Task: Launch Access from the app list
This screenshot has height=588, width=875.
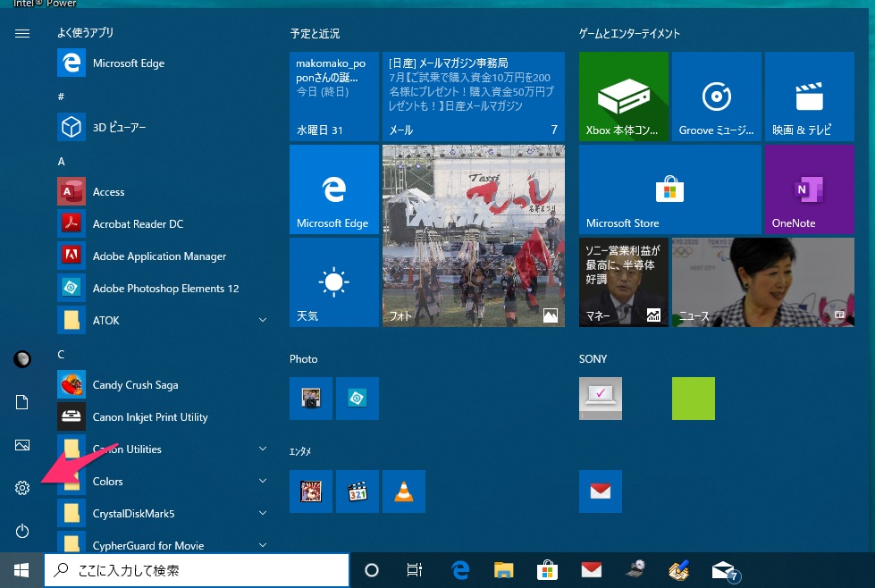Action: pyautogui.click(x=164, y=192)
